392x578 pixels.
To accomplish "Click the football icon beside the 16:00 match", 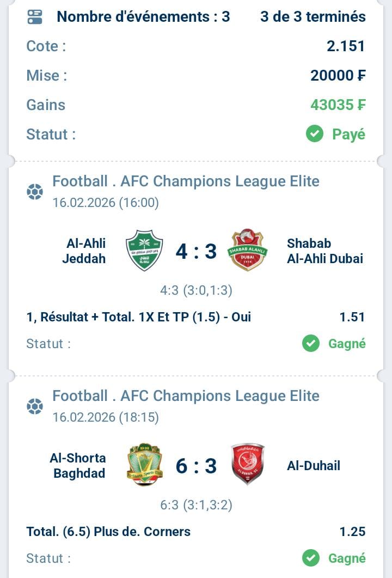I will 35,192.
